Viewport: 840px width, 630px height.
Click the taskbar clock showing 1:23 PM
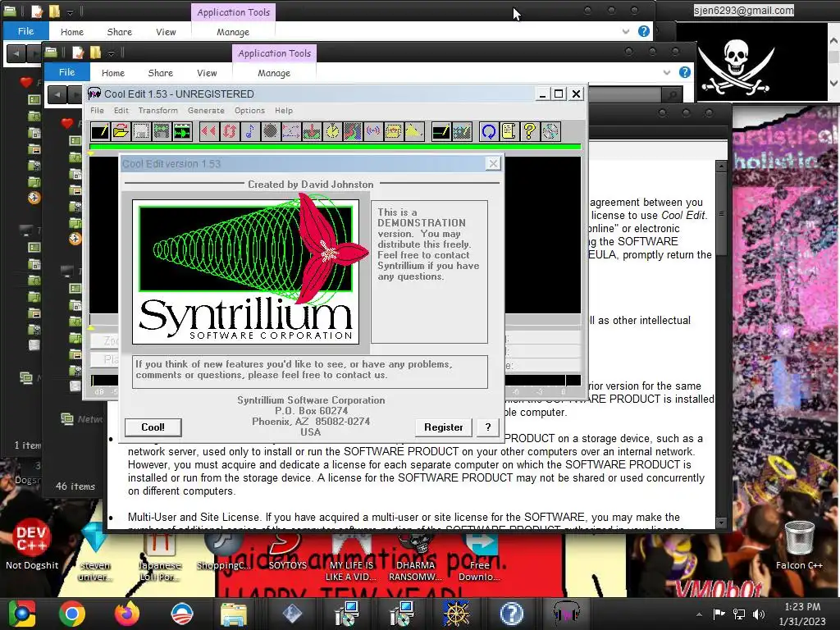pyautogui.click(x=802, y=614)
